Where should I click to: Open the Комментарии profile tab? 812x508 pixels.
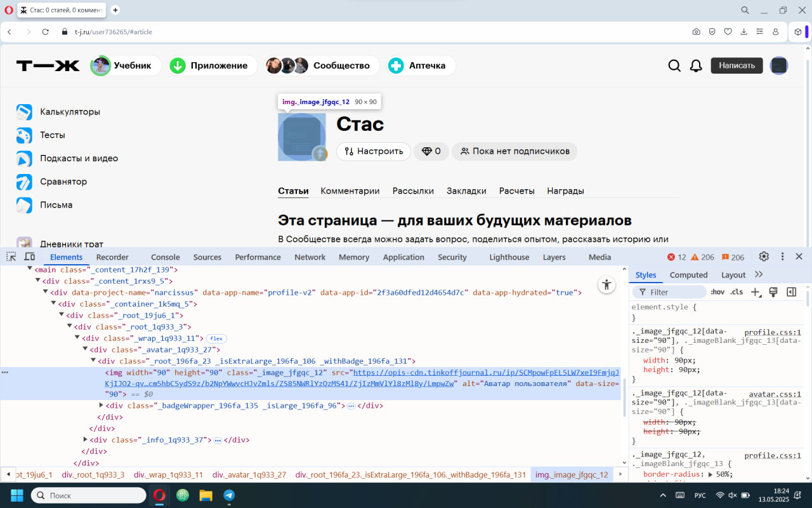point(350,190)
